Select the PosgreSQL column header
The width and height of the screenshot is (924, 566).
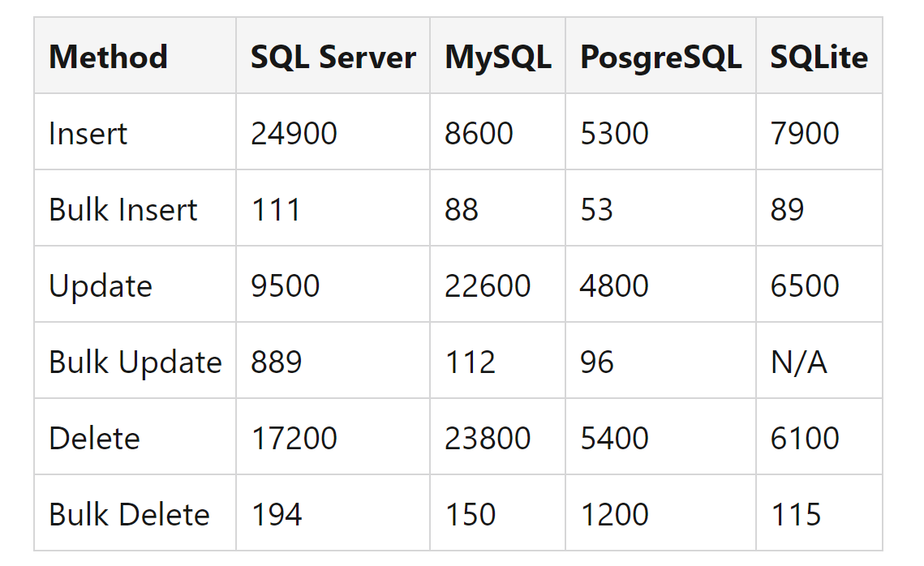pyautogui.click(x=660, y=57)
